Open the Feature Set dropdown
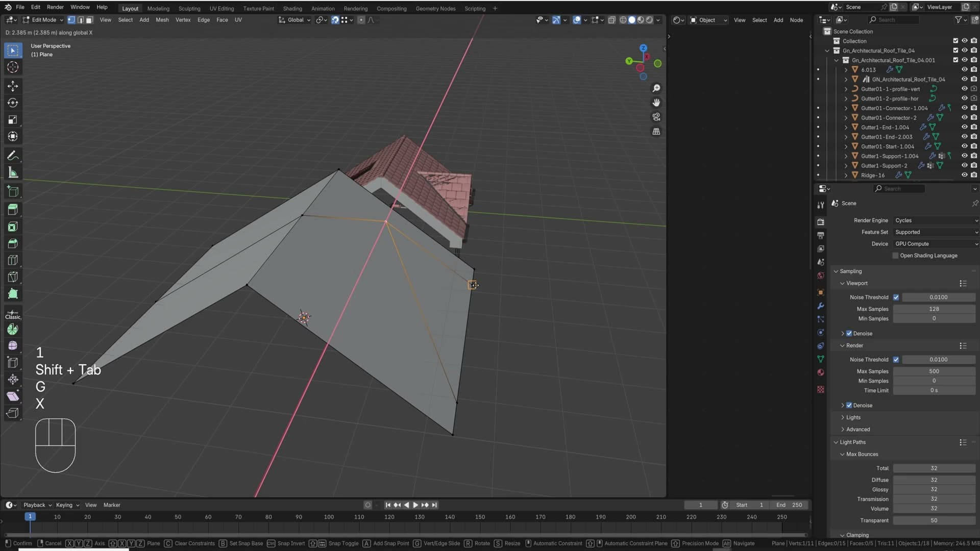 coord(935,232)
